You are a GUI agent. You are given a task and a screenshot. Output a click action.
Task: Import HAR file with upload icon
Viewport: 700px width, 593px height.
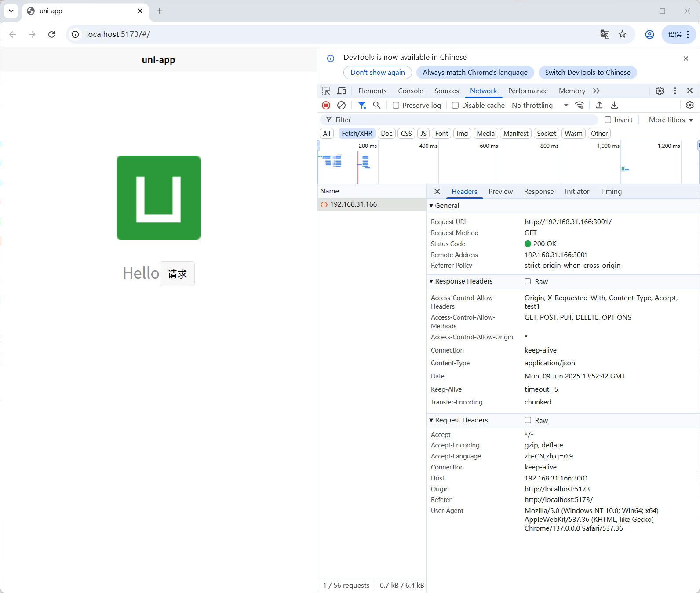tap(599, 106)
